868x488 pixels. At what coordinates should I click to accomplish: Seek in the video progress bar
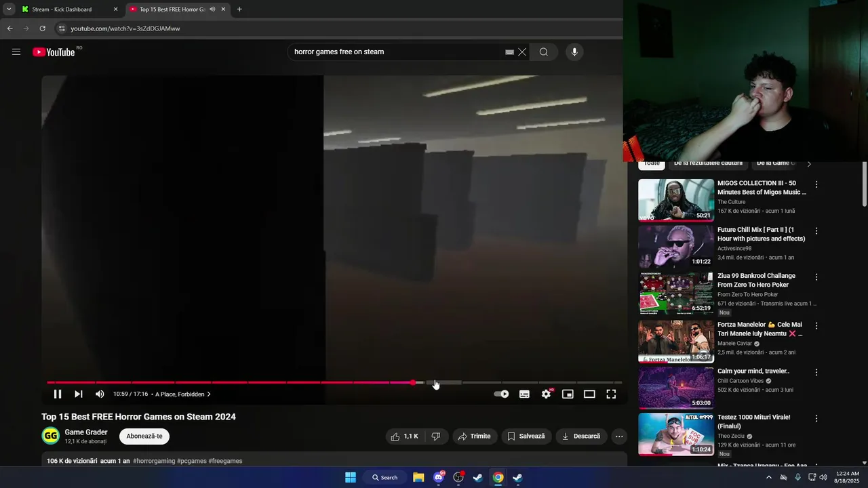pos(334,382)
